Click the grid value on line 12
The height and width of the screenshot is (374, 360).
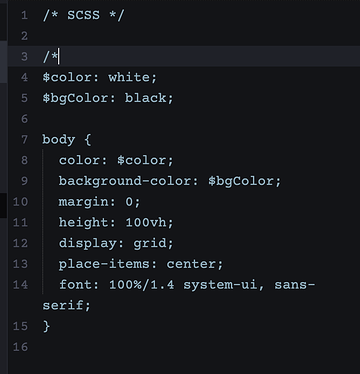coord(149,243)
